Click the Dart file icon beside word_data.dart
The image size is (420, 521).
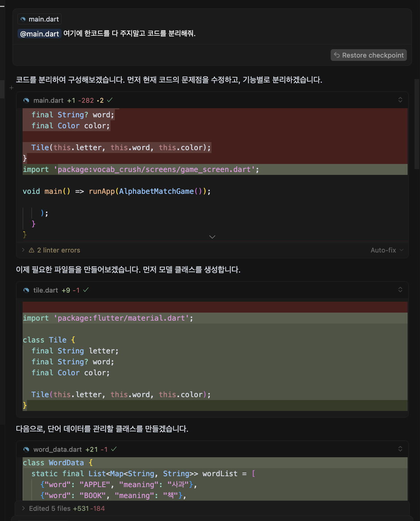[26, 450]
